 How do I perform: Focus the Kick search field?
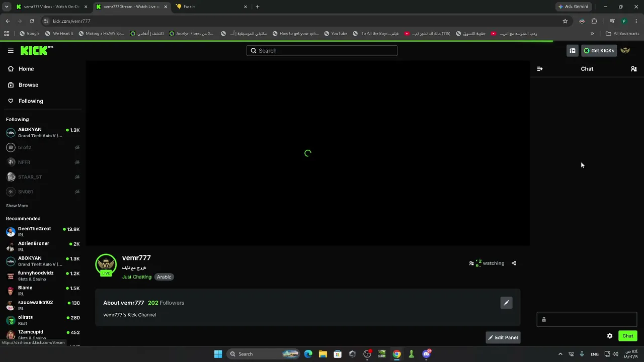[322, 51]
